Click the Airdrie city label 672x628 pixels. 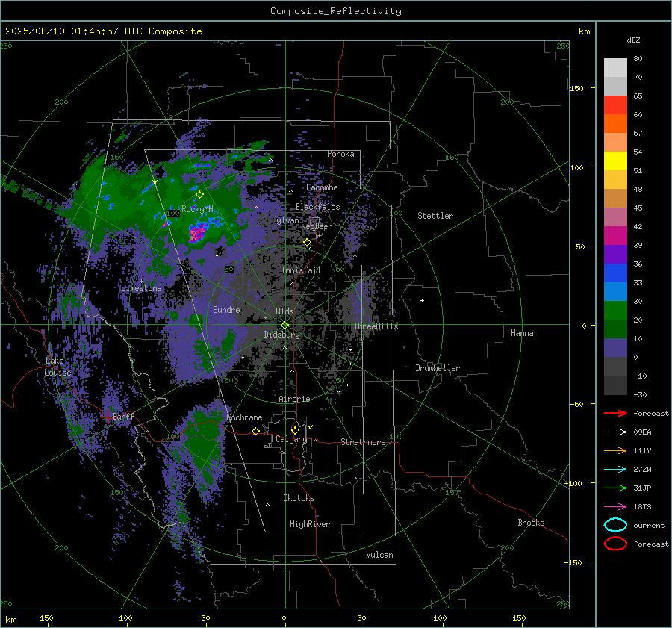coord(294,399)
